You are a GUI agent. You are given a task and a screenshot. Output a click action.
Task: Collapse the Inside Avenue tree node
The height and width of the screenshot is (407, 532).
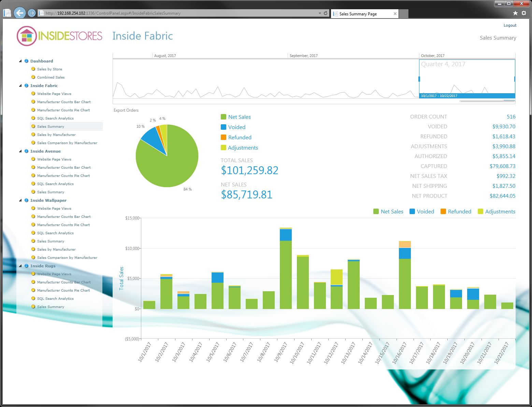point(20,151)
